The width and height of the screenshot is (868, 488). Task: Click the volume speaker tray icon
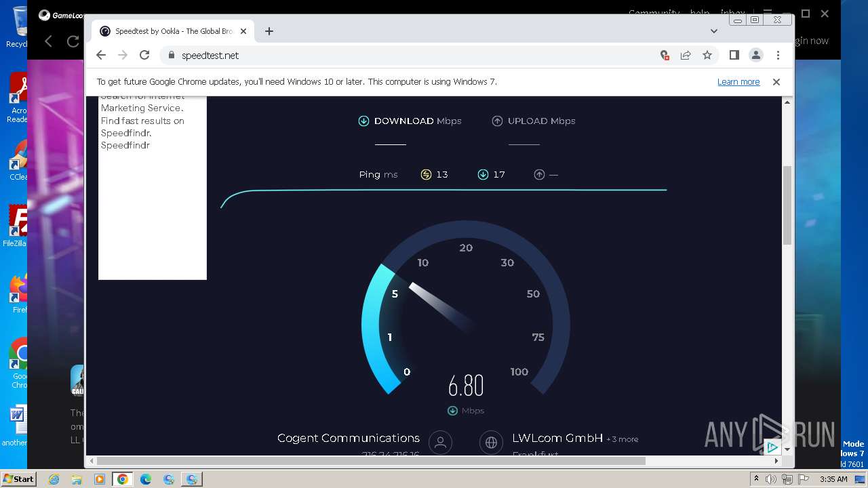771,479
